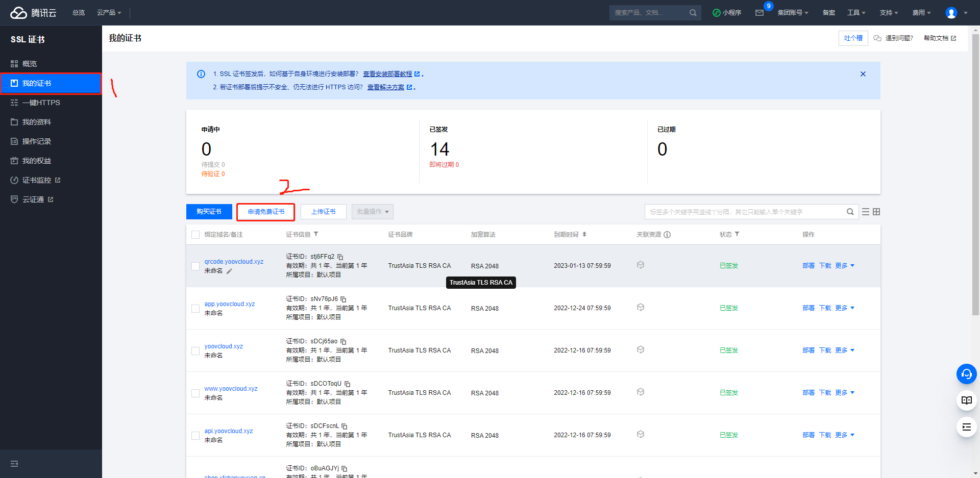Open 概览 in SSL sidebar

pyautogui.click(x=51, y=64)
